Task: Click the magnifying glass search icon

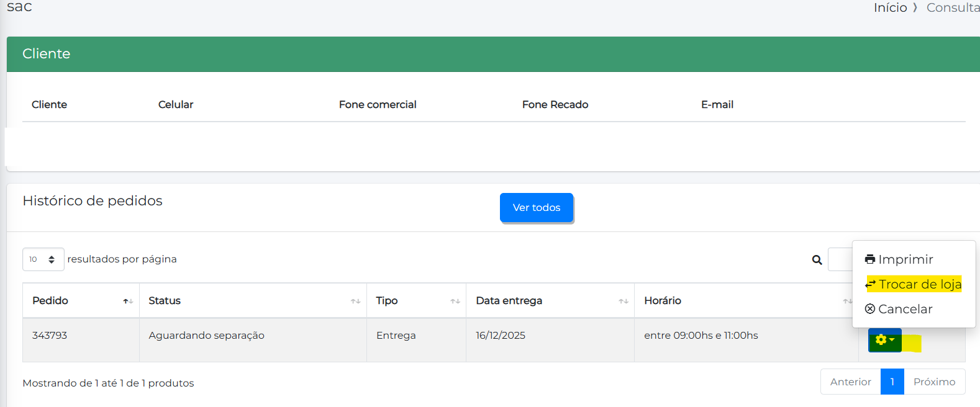Action: click(817, 260)
